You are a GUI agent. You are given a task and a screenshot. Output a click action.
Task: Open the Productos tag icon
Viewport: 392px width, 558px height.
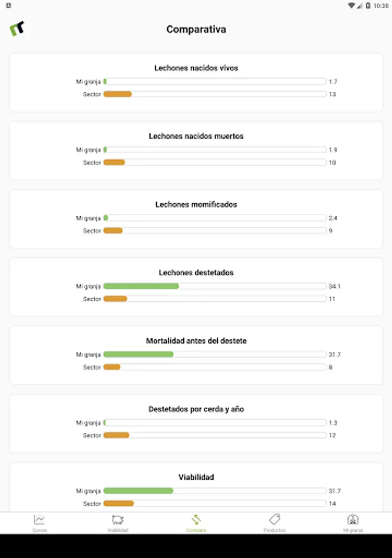[274, 523]
